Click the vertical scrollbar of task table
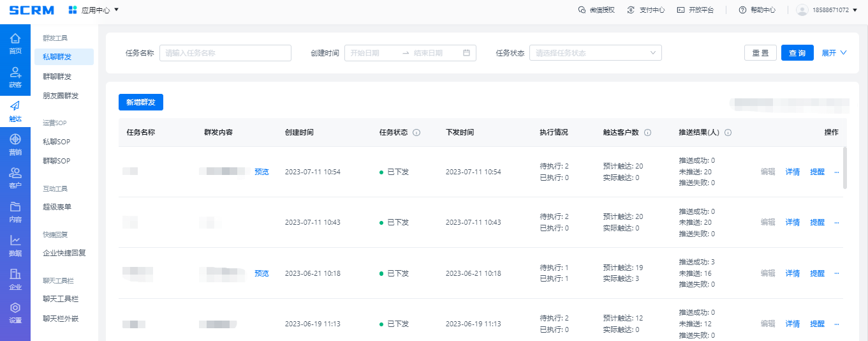The width and height of the screenshot is (868, 341). click(845, 167)
